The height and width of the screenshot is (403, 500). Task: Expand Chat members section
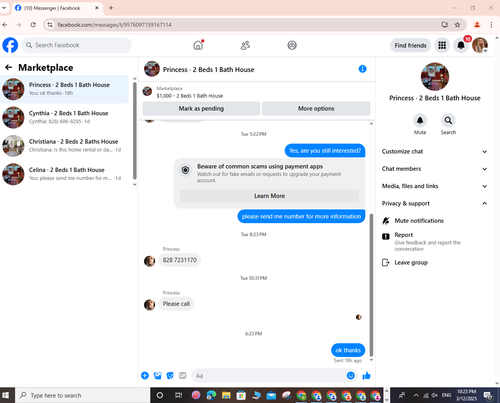pyautogui.click(x=435, y=169)
